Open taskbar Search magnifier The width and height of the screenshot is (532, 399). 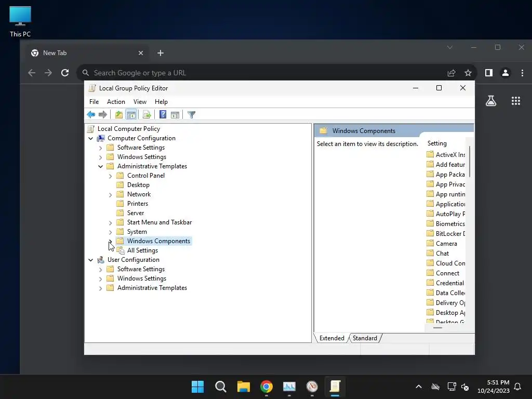(220, 387)
